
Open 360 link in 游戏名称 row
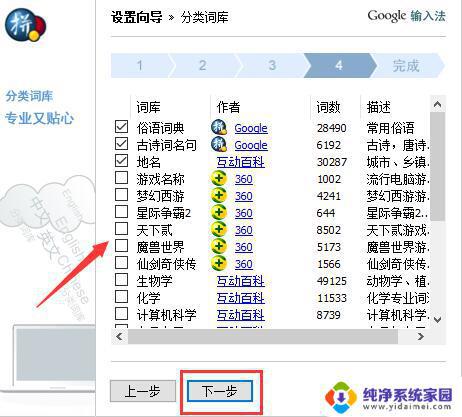[x=244, y=179]
